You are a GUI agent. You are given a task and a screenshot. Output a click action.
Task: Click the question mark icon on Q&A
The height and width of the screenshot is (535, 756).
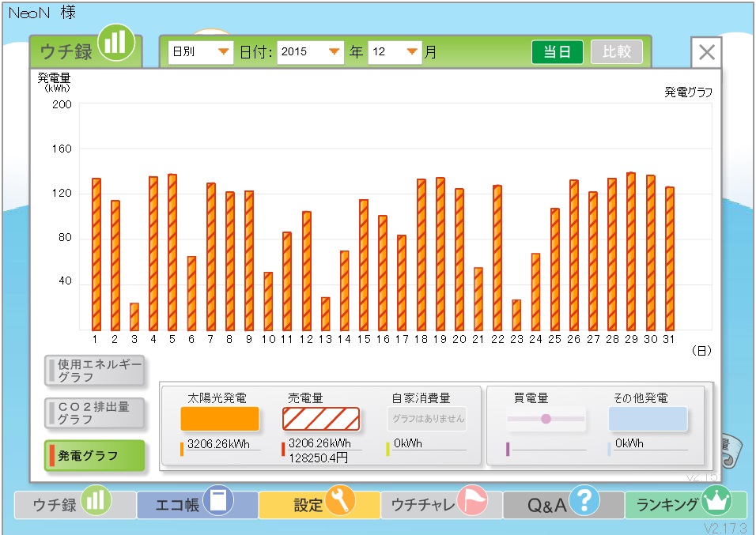pos(584,500)
